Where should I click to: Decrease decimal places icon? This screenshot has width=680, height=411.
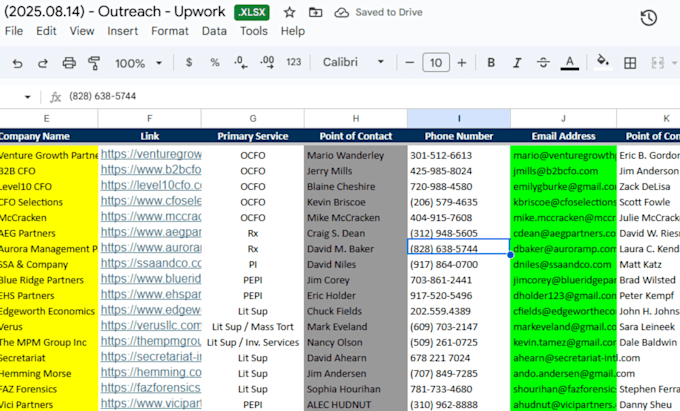241,62
